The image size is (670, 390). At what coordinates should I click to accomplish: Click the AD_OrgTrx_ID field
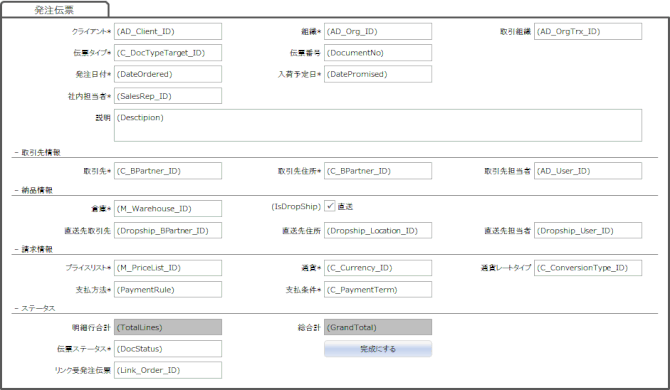point(588,32)
